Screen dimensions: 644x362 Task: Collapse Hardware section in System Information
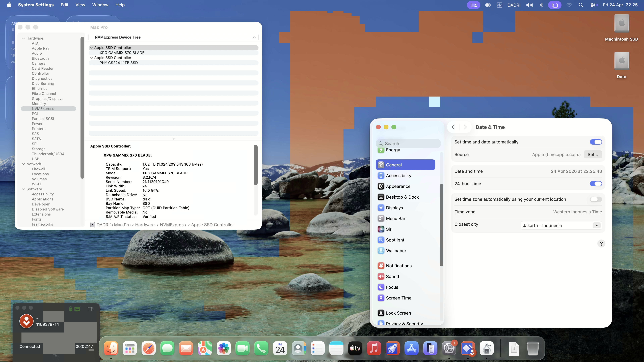coord(23,38)
